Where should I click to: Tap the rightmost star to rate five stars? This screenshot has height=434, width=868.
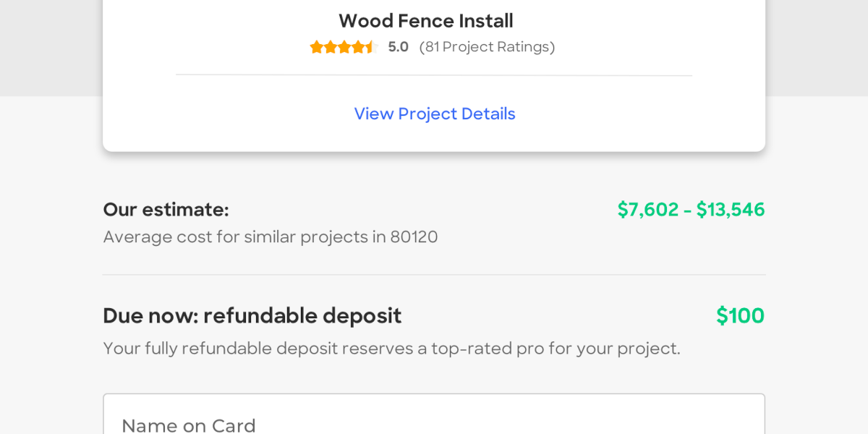click(x=371, y=46)
